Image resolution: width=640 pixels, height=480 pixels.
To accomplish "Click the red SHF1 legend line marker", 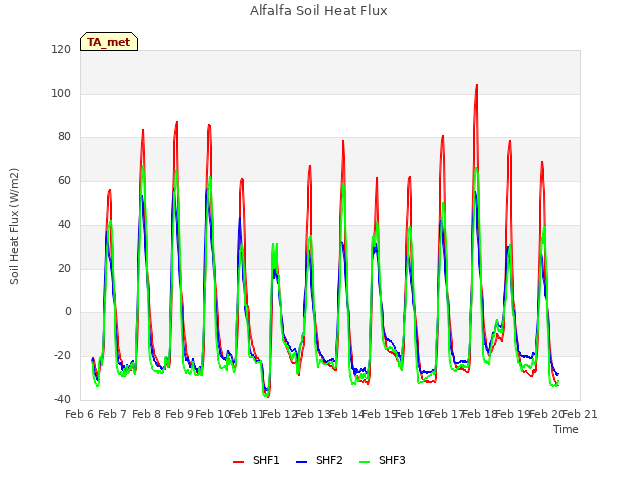I will 238,462.
